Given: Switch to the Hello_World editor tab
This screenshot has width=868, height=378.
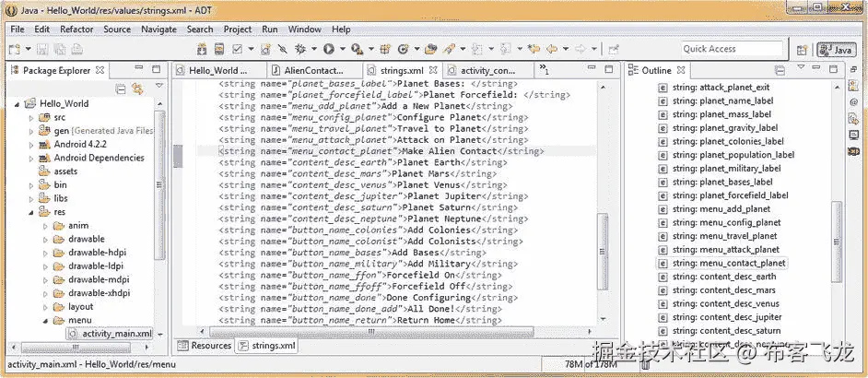Looking at the screenshot, I should (217, 70).
